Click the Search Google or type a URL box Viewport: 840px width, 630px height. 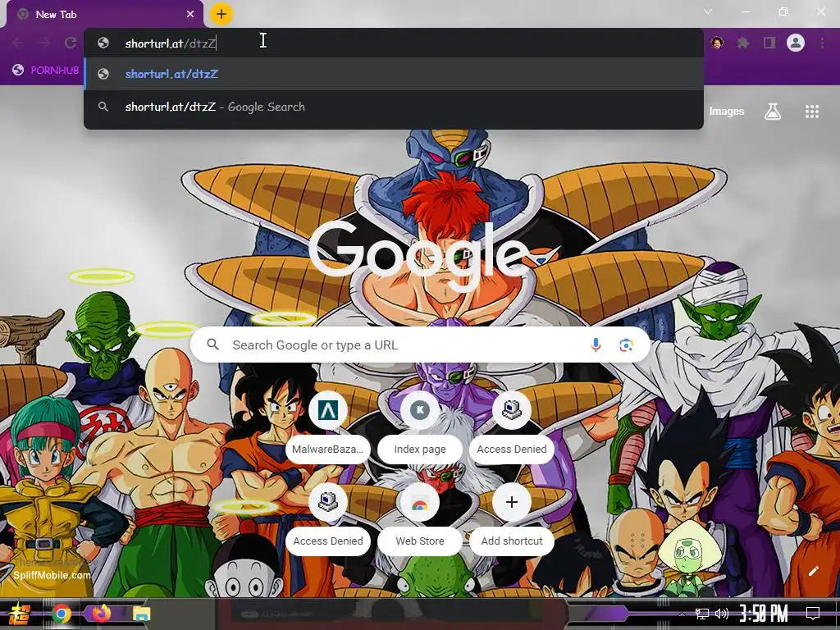[x=421, y=345]
